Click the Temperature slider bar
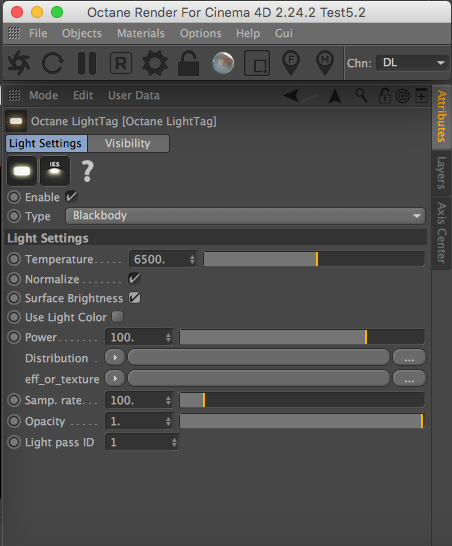The image size is (452, 546). (x=314, y=259)
